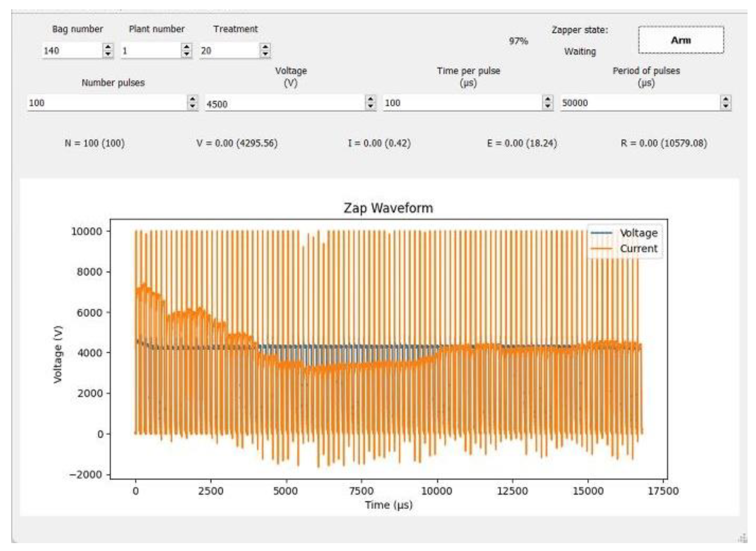This screenshot has width=756, height=551.
Task: Decrement the Plant number spinner
Action: (x=187, y=54)
